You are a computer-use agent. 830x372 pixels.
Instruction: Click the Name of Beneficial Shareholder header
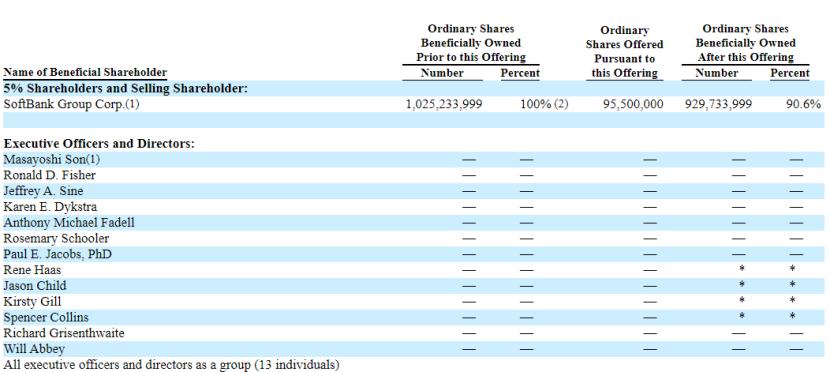point(85,72)
